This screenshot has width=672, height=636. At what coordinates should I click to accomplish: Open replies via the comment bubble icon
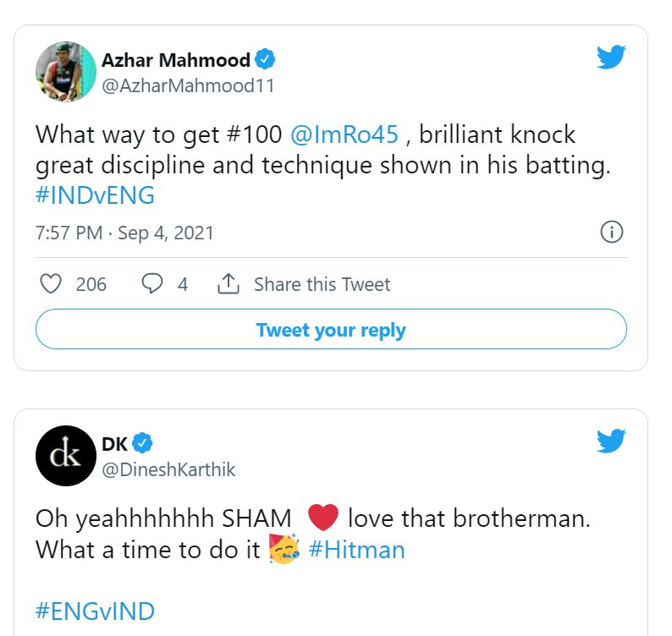click(151, 284)
